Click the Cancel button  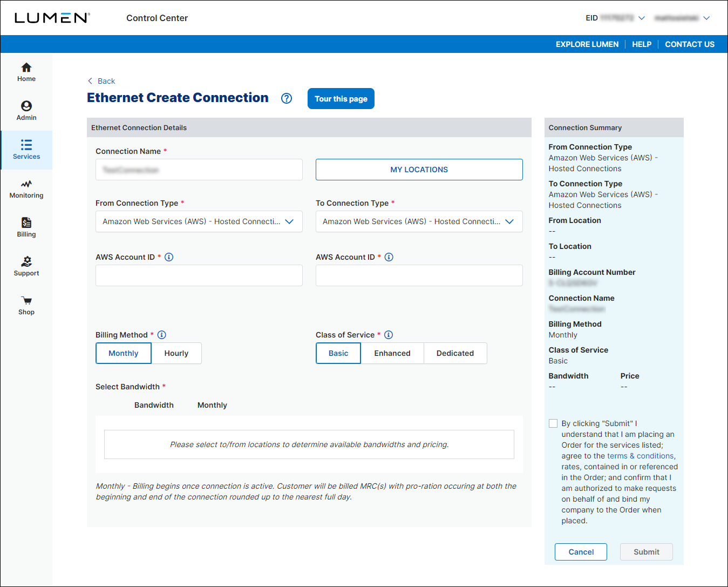(x=581, y=552)
